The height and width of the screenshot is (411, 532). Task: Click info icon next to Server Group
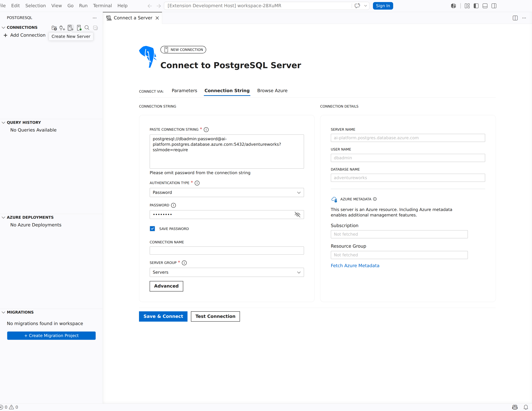[x=184, y=263]
